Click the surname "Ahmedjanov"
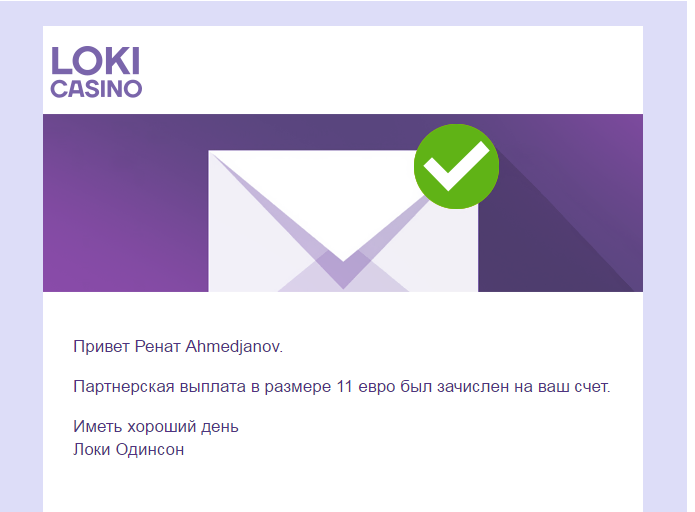Screen dimensions: 695x512 235,347
